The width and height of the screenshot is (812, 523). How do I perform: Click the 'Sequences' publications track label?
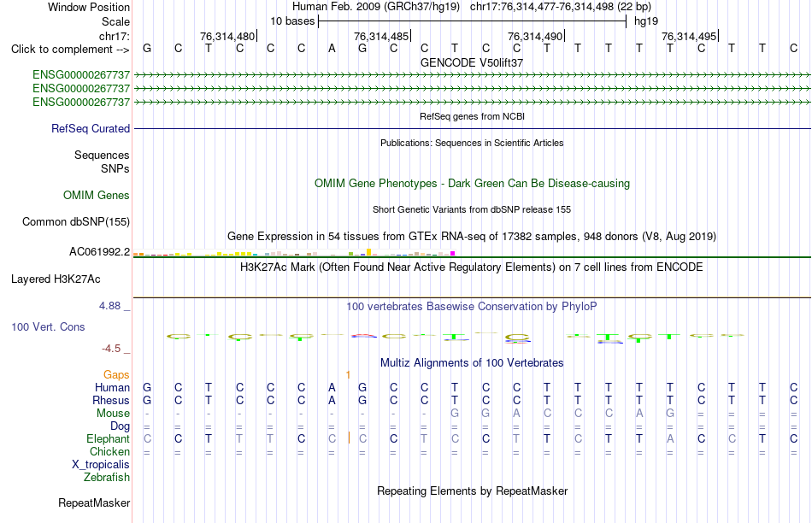[x=102, y=155]
